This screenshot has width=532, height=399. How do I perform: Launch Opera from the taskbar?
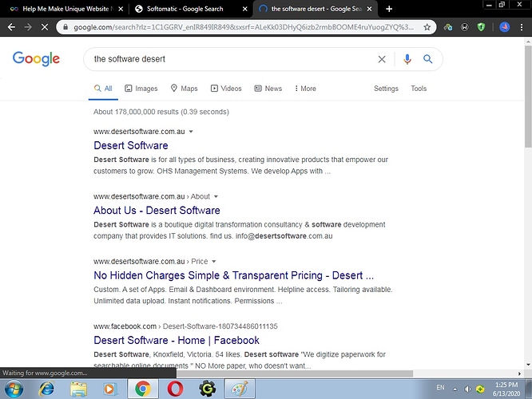pyautogui.click(x=175, y=389)
